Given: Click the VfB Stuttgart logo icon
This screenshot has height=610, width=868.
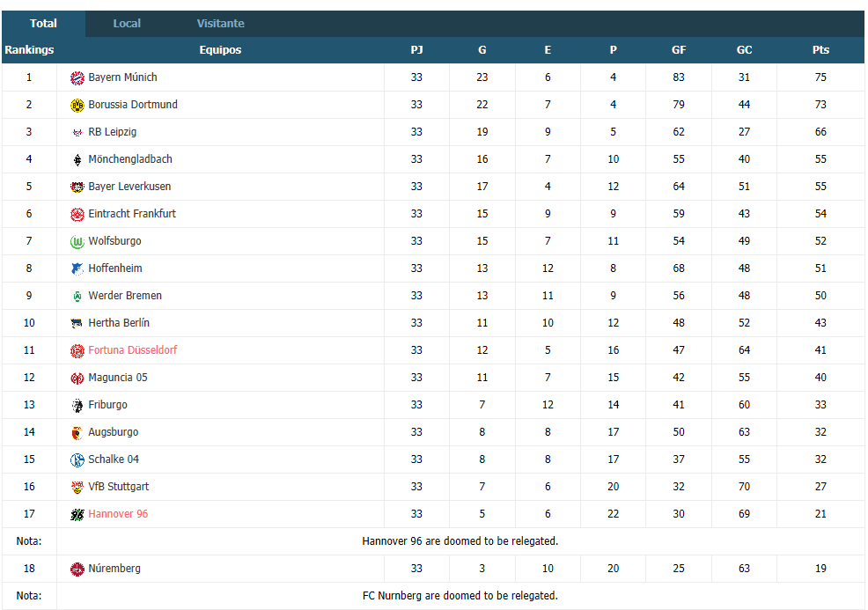Looking at the screenshot, I should coord(77,487).
